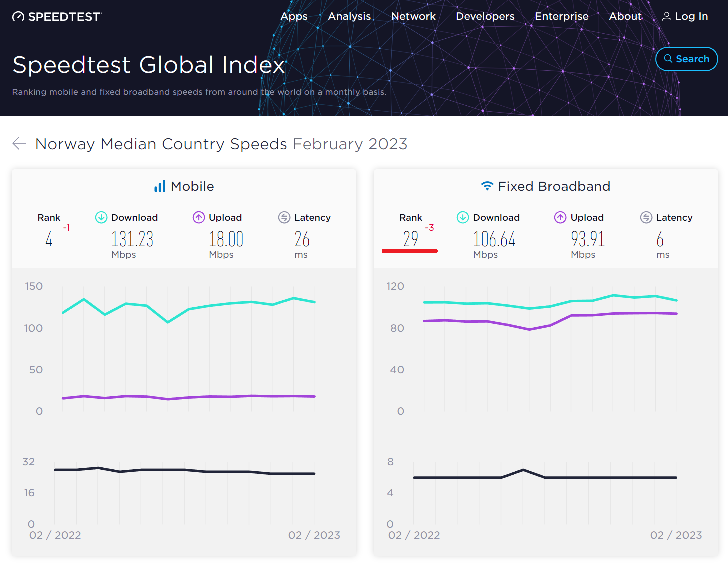Click the February 2023 date text
728x565 pixels.
(350, 144)
